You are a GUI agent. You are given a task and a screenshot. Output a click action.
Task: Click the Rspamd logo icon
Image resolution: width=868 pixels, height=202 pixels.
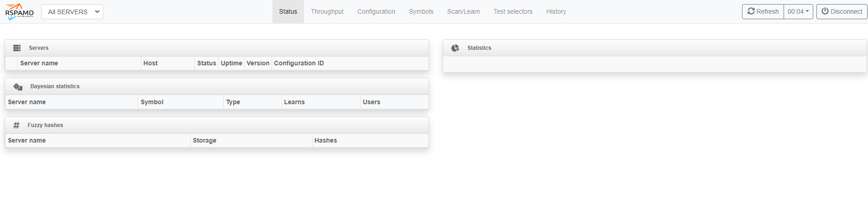point(19,11)
